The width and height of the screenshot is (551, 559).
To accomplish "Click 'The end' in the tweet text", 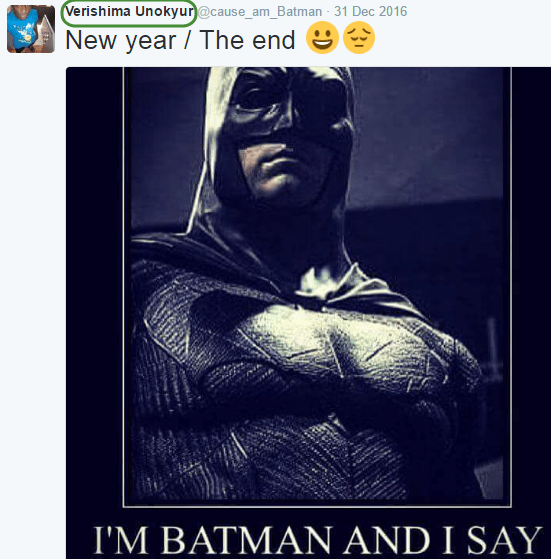I will click(x=247, y=40).
